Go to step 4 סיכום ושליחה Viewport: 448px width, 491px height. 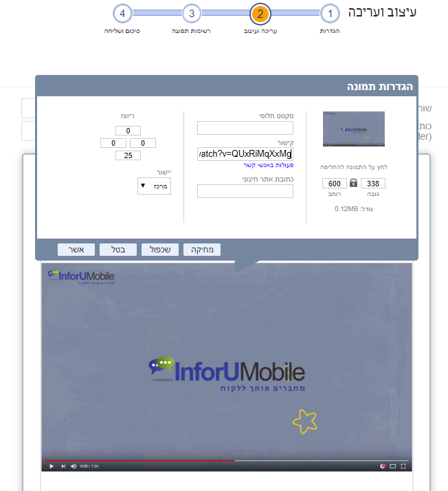click(122, 14)
